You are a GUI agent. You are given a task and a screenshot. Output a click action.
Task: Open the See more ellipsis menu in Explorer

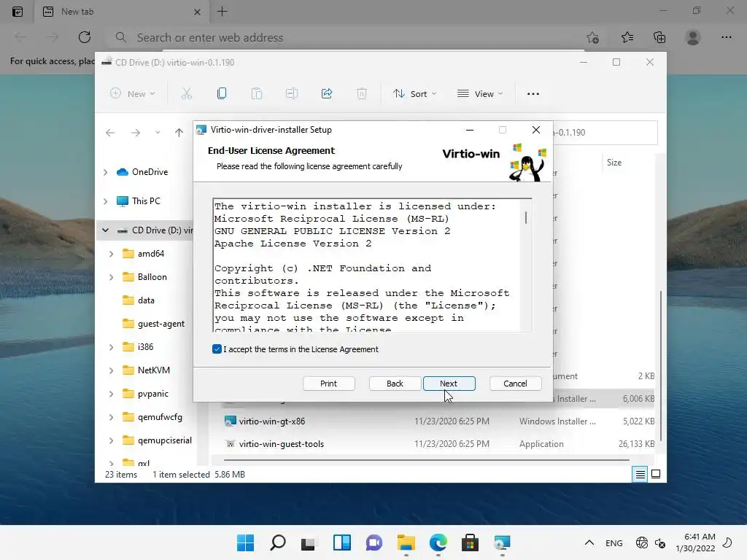[533, 94]
